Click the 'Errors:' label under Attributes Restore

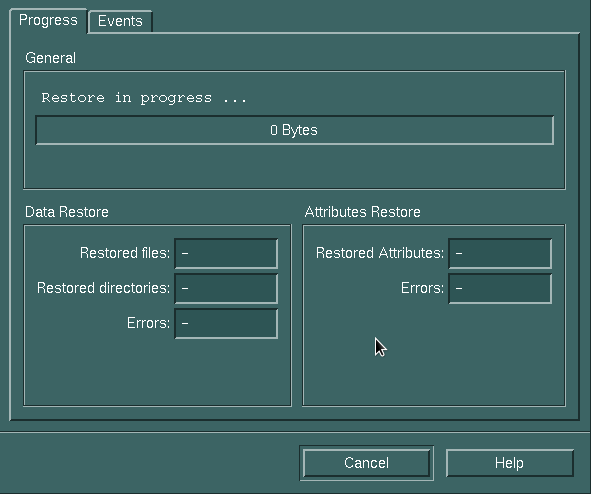pyautogui.click(x=423, y=288)
